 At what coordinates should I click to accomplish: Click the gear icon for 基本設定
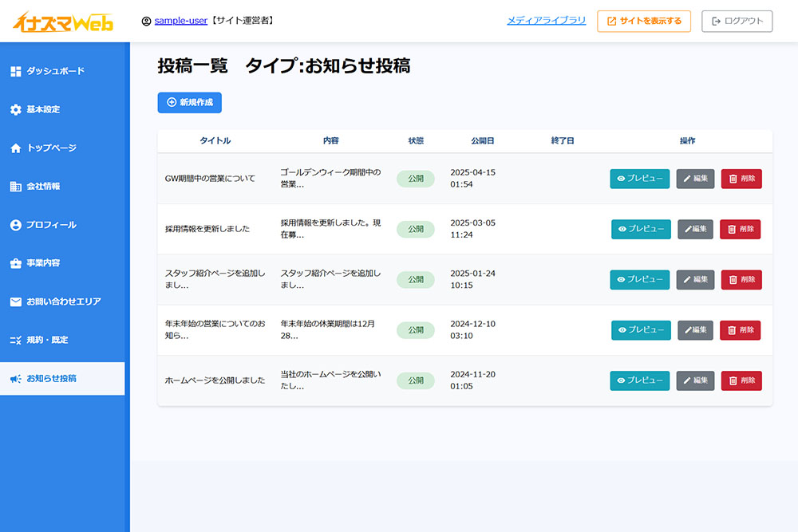click(x=16, y=109)
